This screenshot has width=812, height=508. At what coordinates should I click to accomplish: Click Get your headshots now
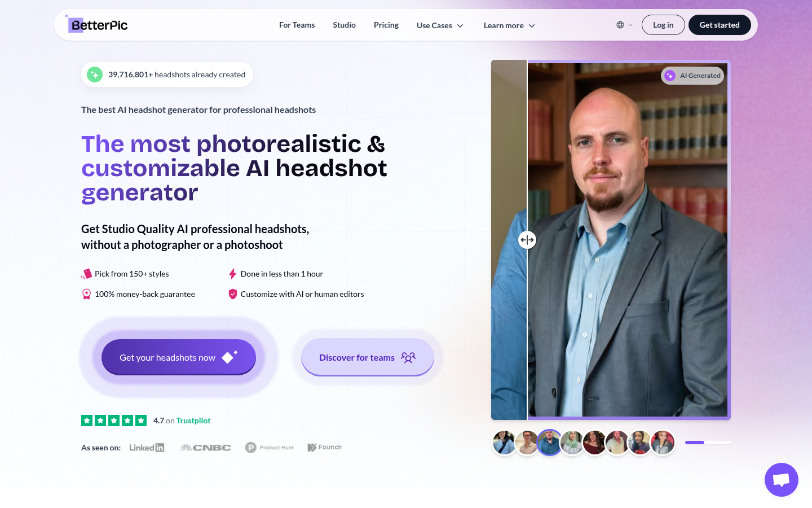179,357
